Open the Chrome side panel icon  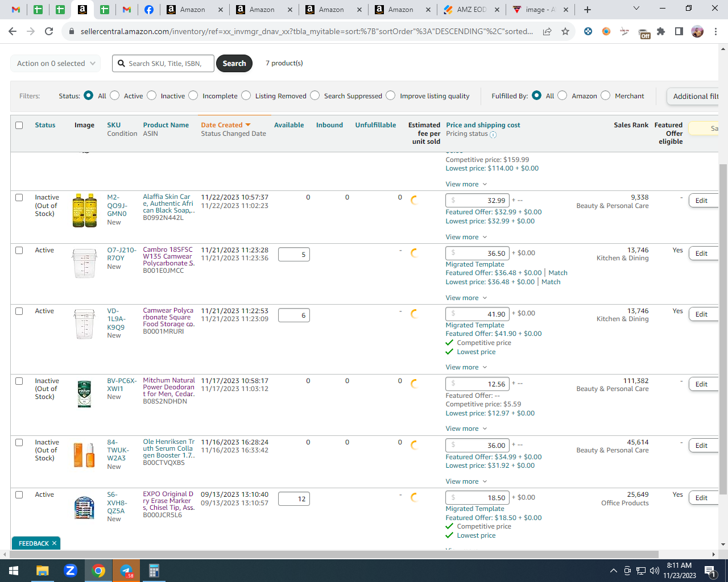point(679,31)
